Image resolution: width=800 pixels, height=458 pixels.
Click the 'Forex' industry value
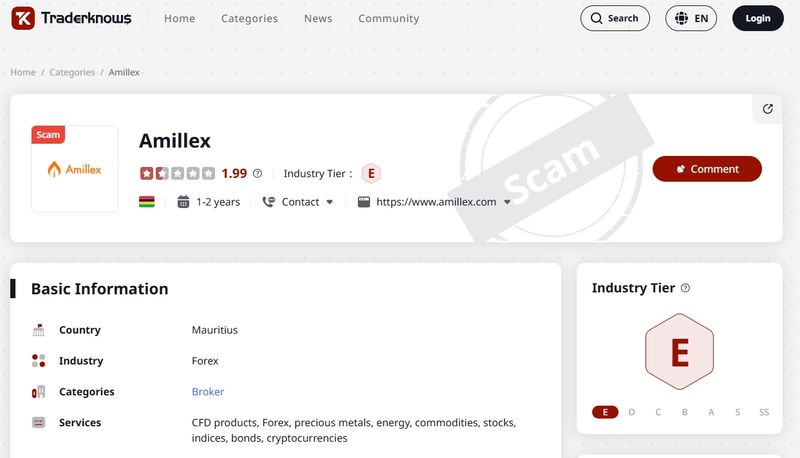point(205,361)
